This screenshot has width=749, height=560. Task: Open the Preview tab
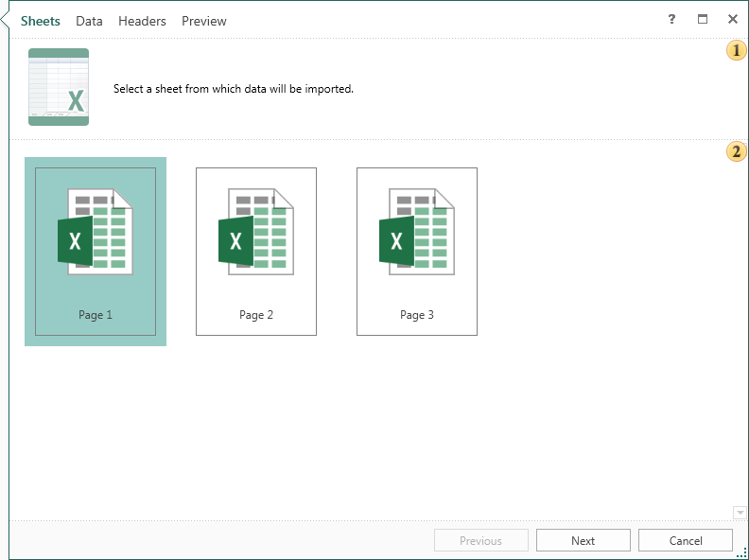[204, 21]
